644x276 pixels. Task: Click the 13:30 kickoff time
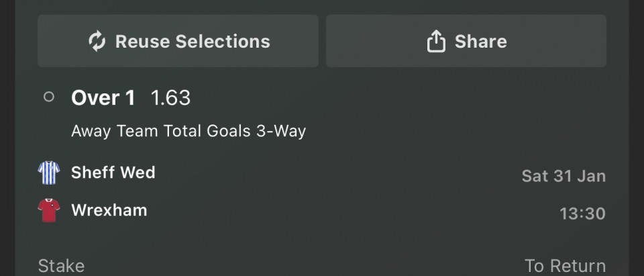tap(582, 214)
